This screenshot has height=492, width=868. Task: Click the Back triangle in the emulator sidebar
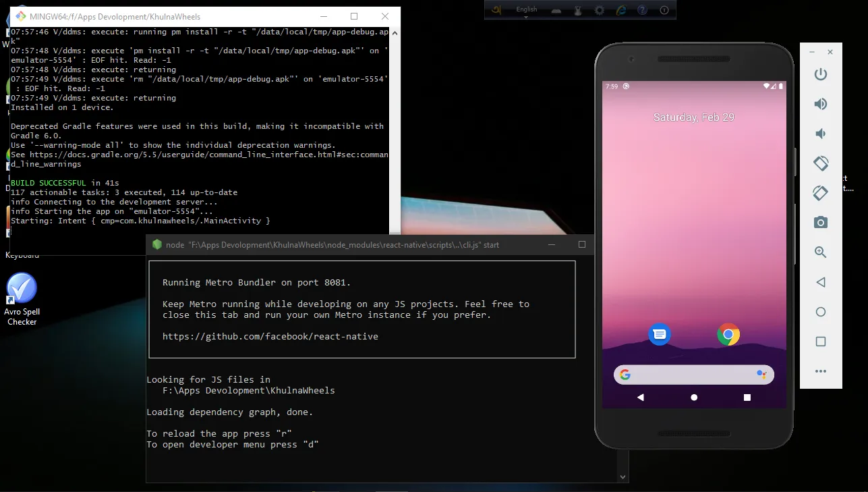[x=821, y=282]
